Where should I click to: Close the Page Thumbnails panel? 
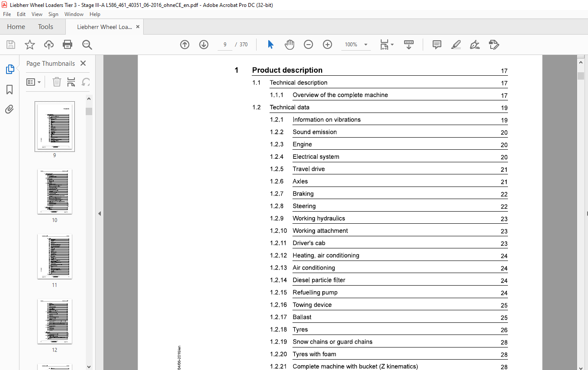point(83,63)
